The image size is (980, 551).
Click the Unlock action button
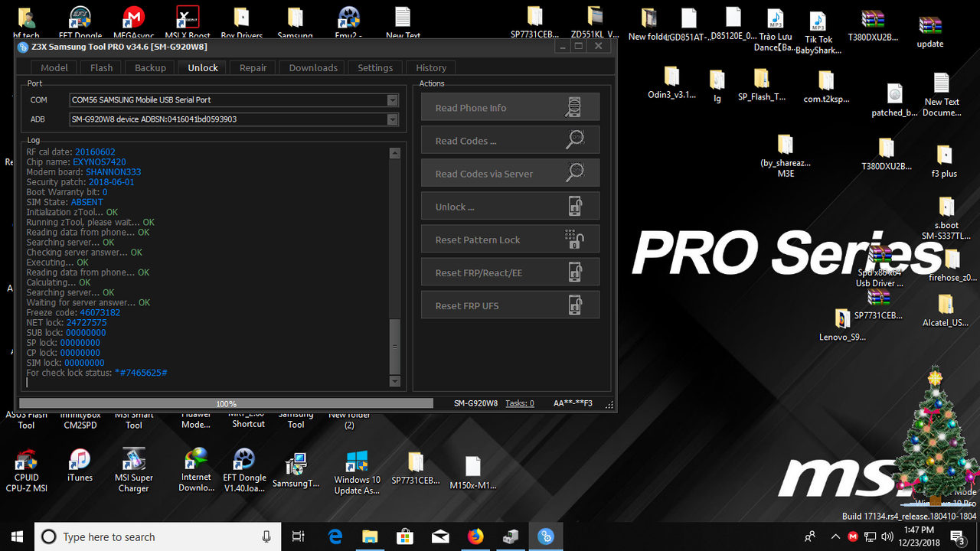(x=510, y=207)
